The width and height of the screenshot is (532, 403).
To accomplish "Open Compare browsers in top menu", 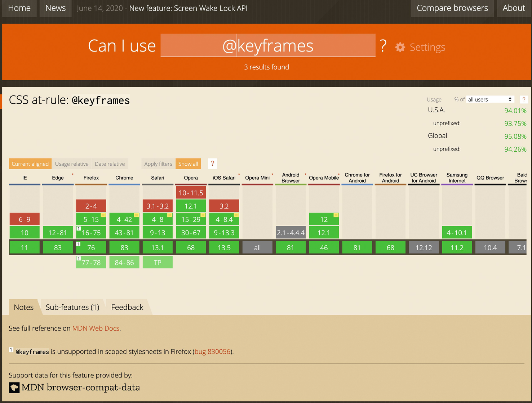I will click(x=452, y=8).
